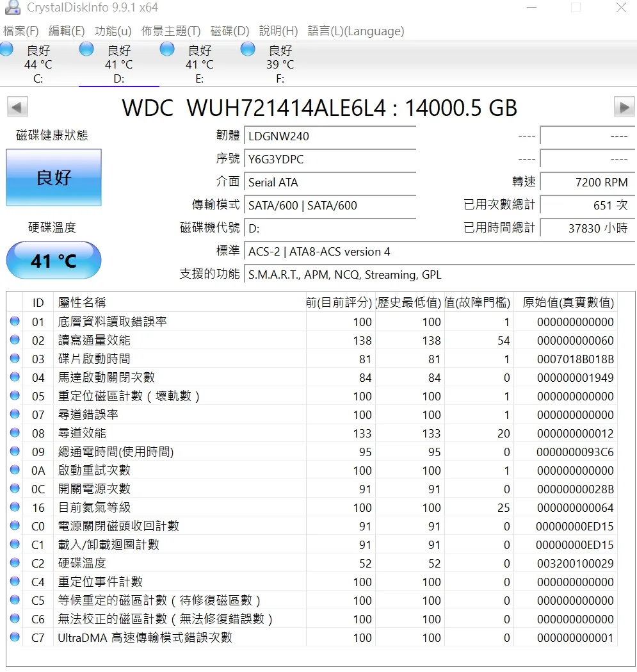Click the rotation rate field 7200 RPM
The width and height of the screenshot is (637, 672).
[587, 183]
